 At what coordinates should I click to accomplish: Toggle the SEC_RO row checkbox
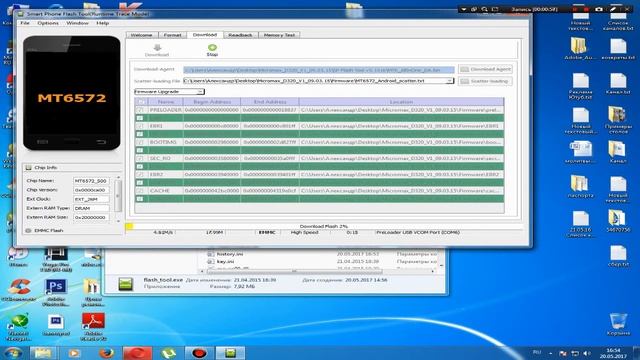[x=140, y=158]
